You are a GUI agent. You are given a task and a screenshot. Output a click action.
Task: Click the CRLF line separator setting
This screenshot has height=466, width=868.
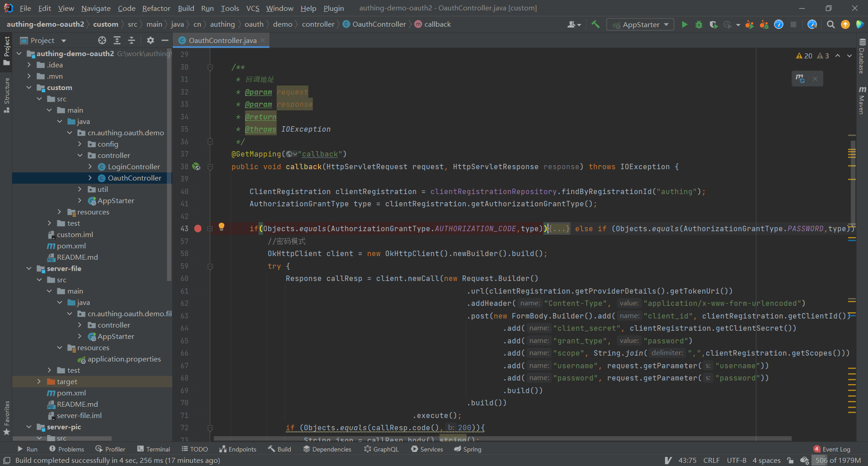711,461
